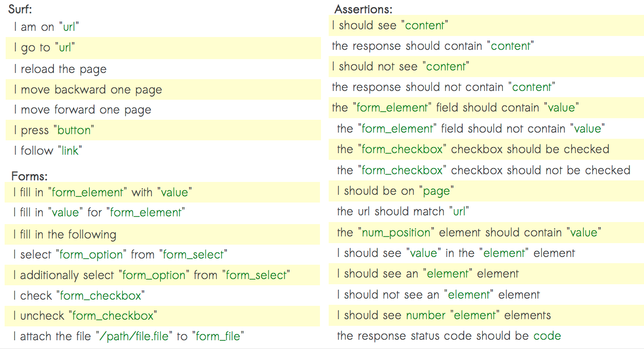Select 'I fill in the following' row
The width and height of the screenshot is (644, 349).
163,234
